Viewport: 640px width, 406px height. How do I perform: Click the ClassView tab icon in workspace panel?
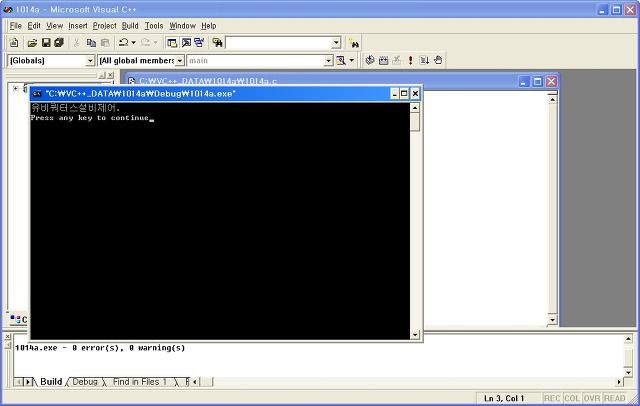tap(16, 319)
